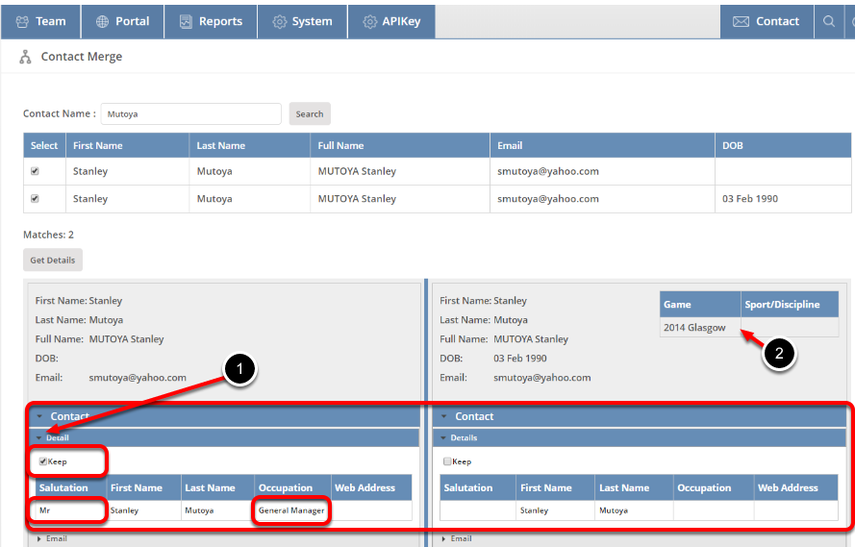Click the Search button
Screen dimensions: 855x547
click(310, 114)
